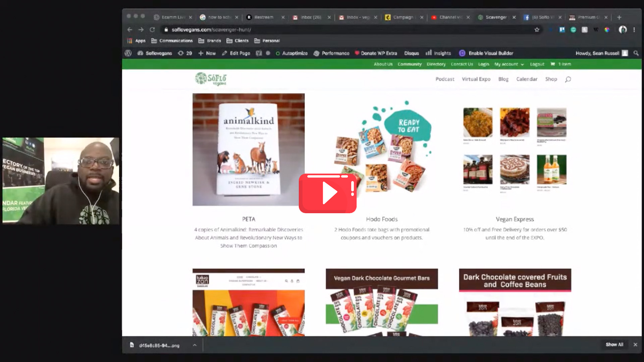The height and width of the screenshot is (362, 644).
Task: Click the WordPress logo in admin bar
Action: pos(128,53)
